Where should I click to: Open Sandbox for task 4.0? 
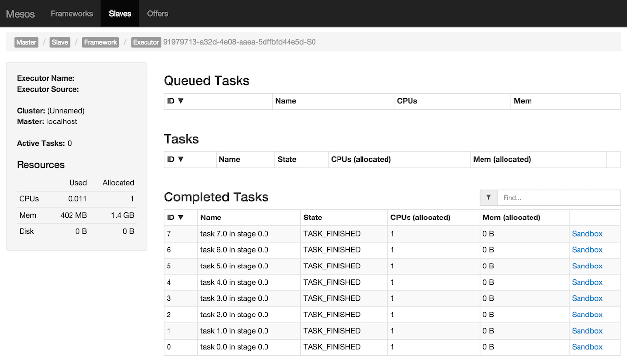tap(587, 282)
